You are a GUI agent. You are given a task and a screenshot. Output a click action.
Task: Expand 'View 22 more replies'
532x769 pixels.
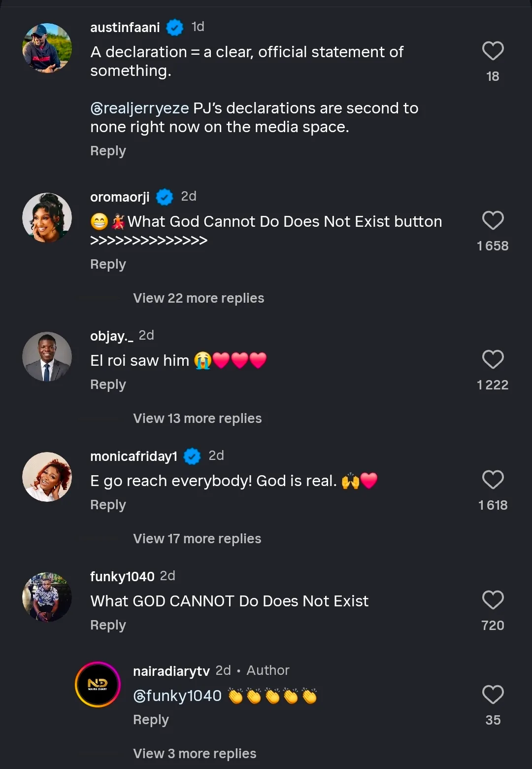click(199, 298)
